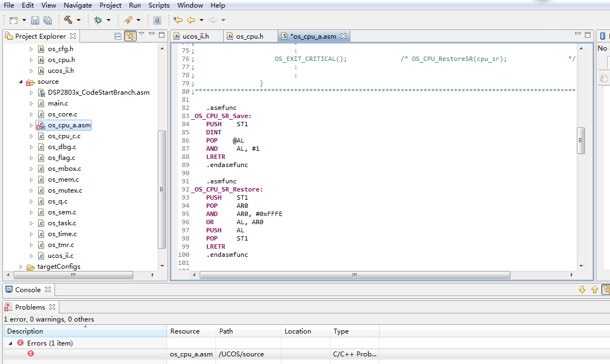Viewport: 610px width, 364px height.
Task: Click the Save All toolbar icon
Action: pos(47,20)
